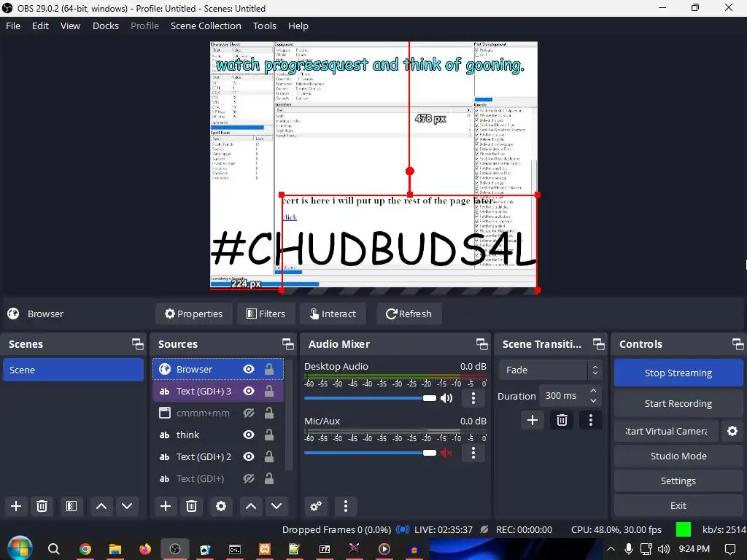Open the Tools menu
The image size is (747, 560).
265,26
